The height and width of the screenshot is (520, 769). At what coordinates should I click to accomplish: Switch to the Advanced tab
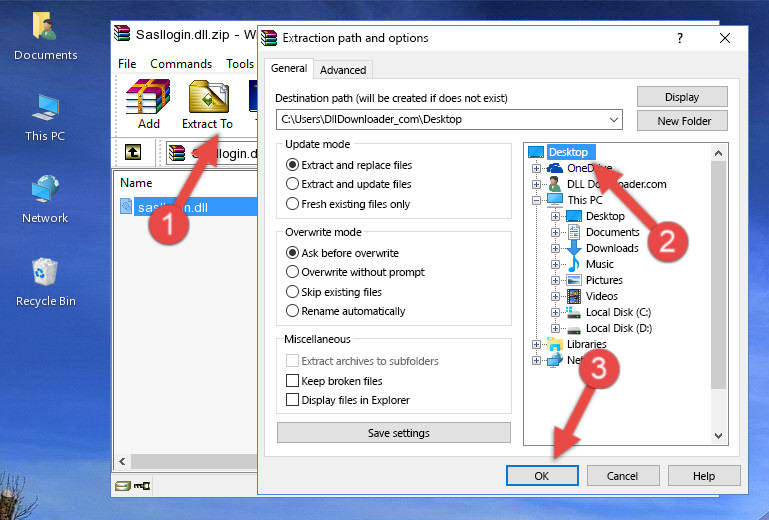click(343, 70)
